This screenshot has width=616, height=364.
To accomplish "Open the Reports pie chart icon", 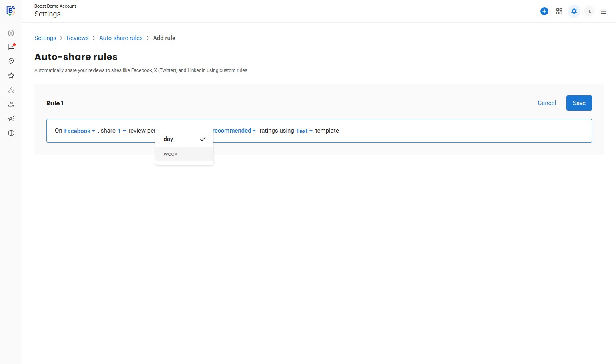I will coord(11,133).
